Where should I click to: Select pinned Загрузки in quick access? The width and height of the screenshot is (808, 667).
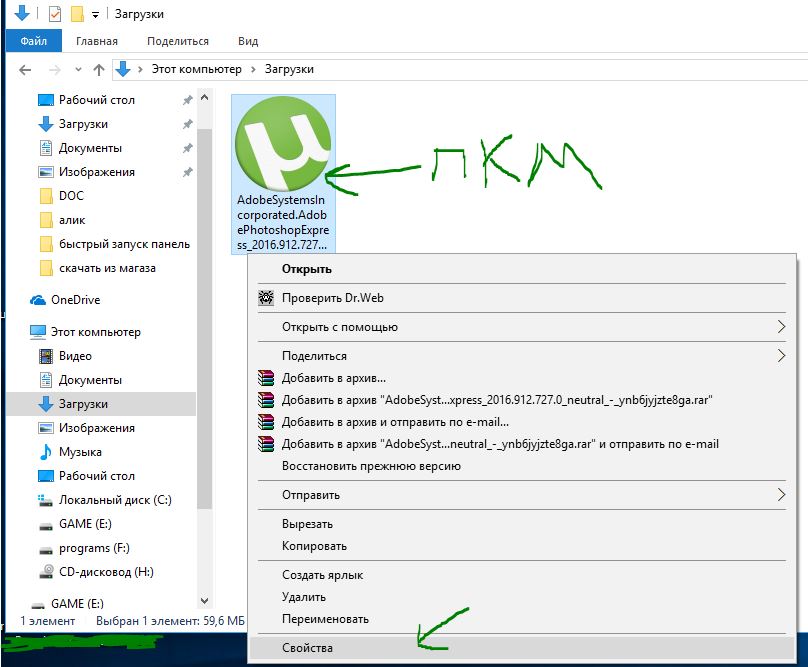(83, 124)
